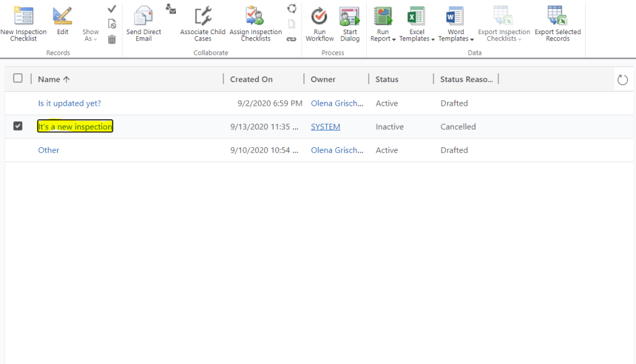The image size is (636, 364).
Task: Click the Assign Inspection Checklists icon
Action: click(x=255, y=16)
